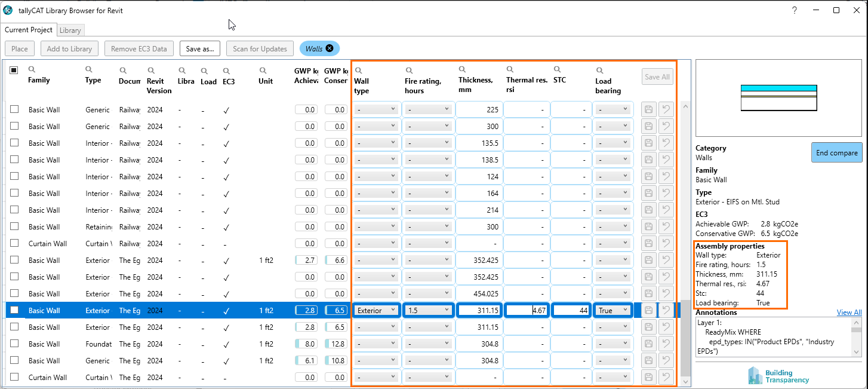Click the Scan for Updates button
The height and width of the screenshot is (389, 868).
[260, 49]
